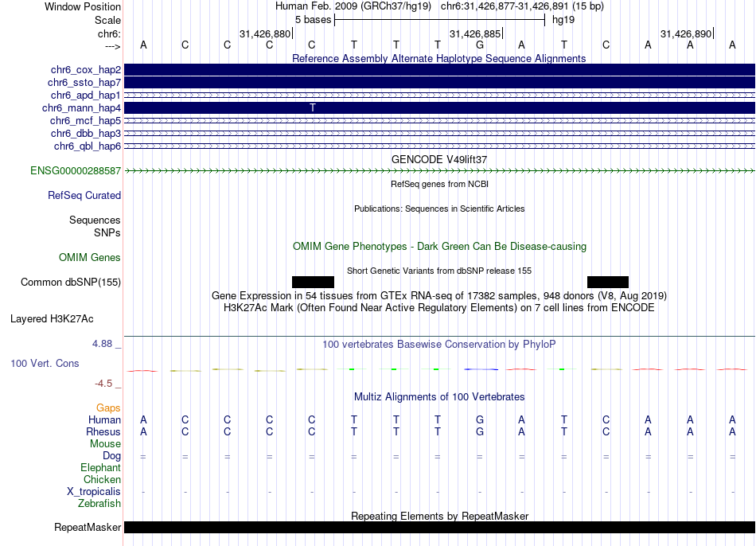
Task: Click the Rhesus species label
Action: coord(103,431)
